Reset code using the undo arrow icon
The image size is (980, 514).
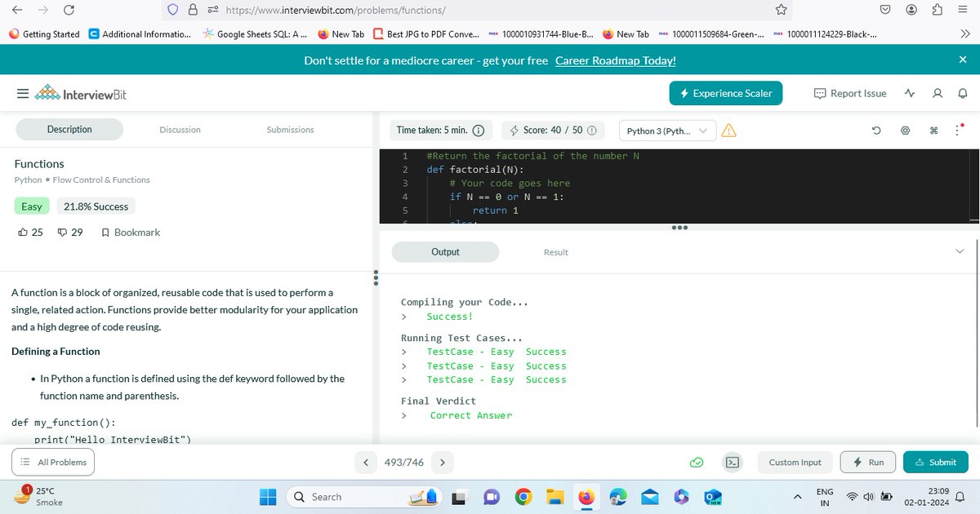click(876, 131)
